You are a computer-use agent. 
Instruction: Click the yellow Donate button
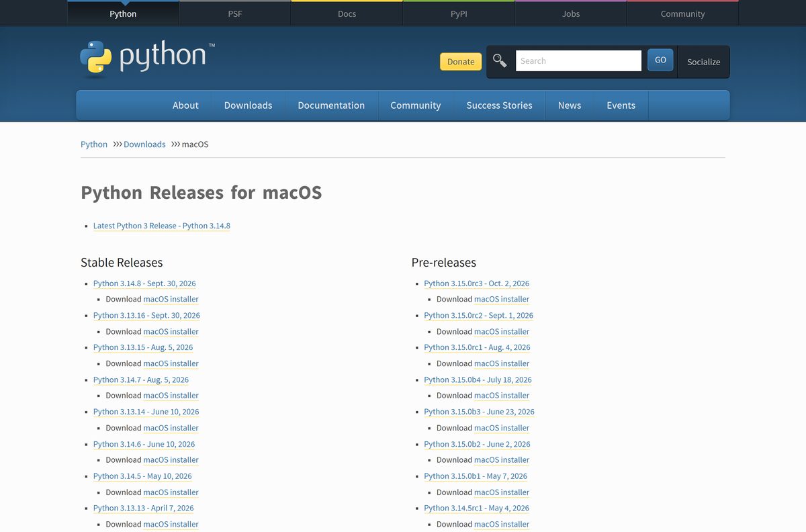pos(461,62)
